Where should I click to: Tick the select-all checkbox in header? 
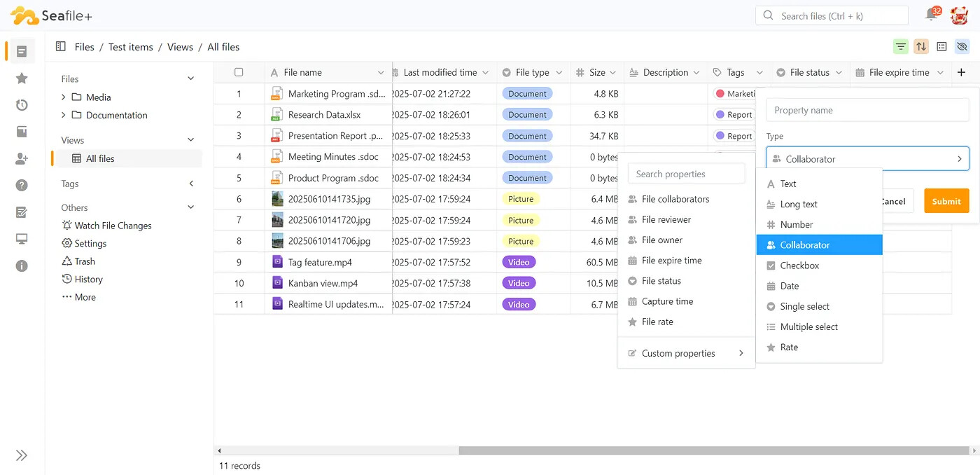pyautogui.click(x=239, y=72)
